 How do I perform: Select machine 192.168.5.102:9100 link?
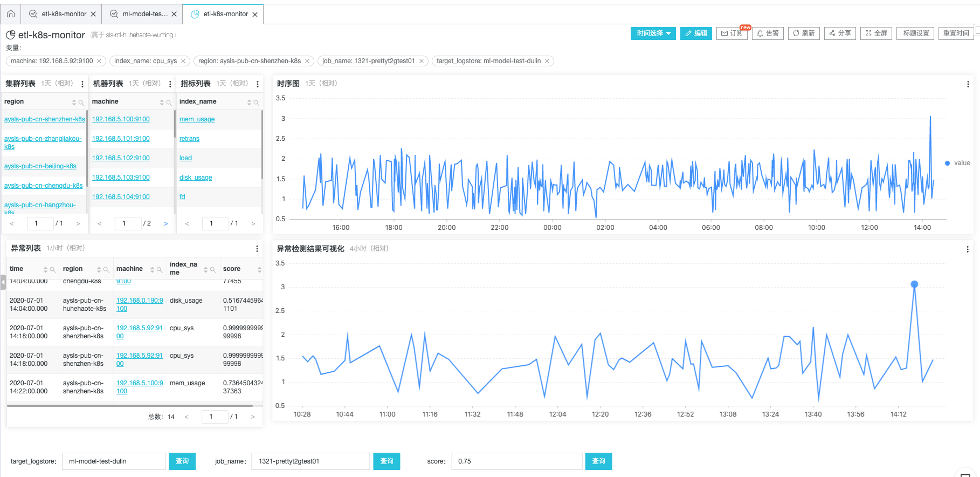tap(121, 158)
